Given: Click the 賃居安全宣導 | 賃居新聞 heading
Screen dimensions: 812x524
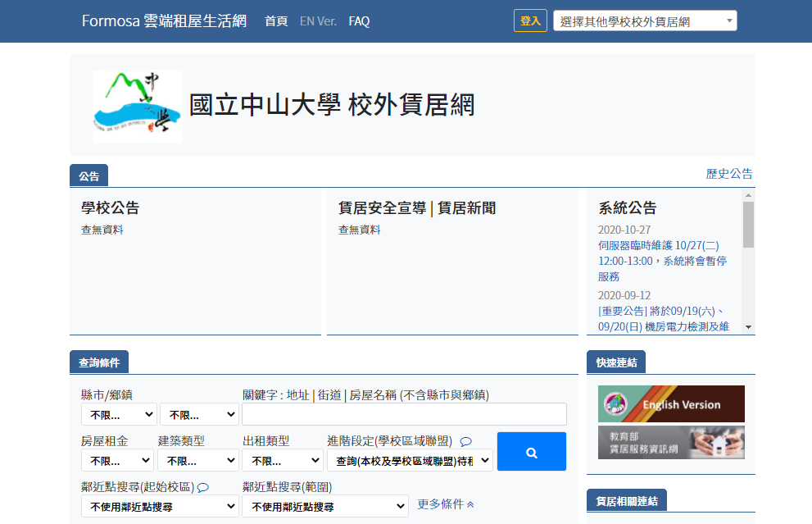Looking at the screenshot, I should [x=417, y=207].
